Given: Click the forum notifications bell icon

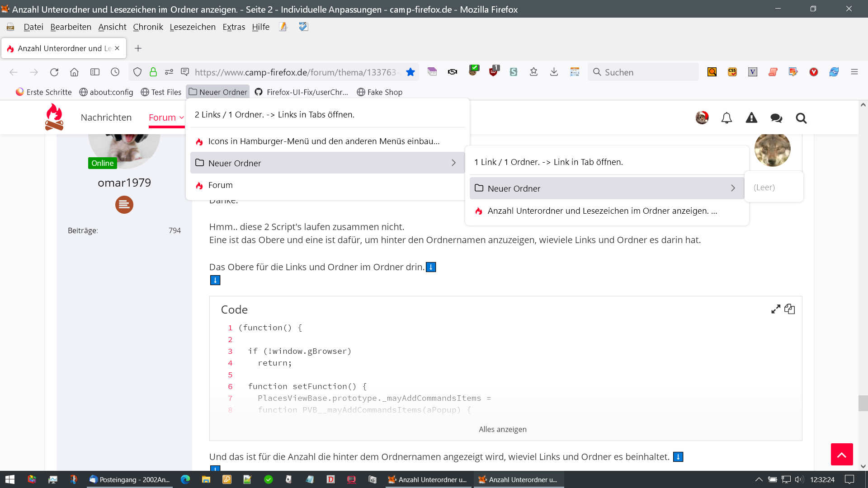Looking at the screenshot, I should 726,118.
